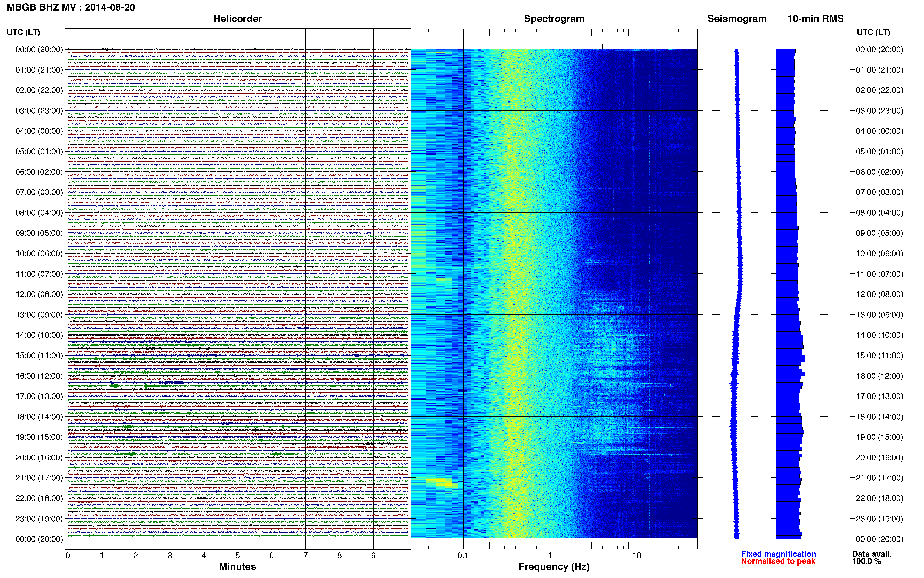This screenshot has width=924, height=578.
Task: Click left time label '12:00 (08:00)'
Action: click(39, 294)
